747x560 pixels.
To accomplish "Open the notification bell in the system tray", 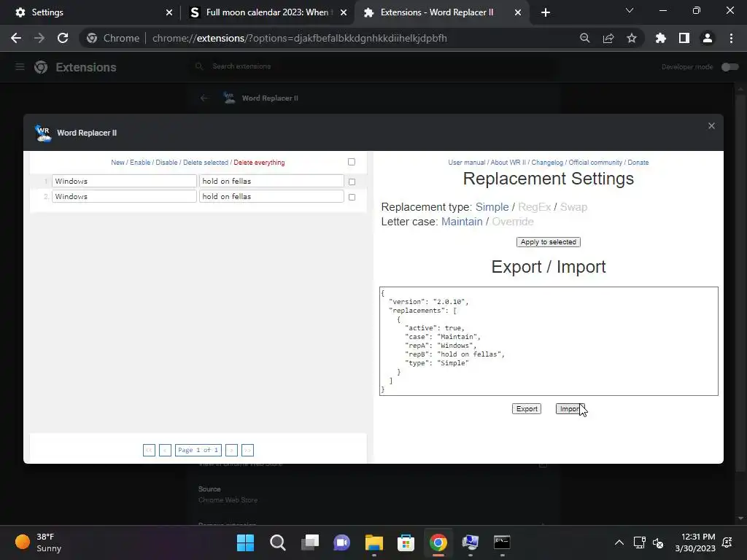I will [727, 542].
